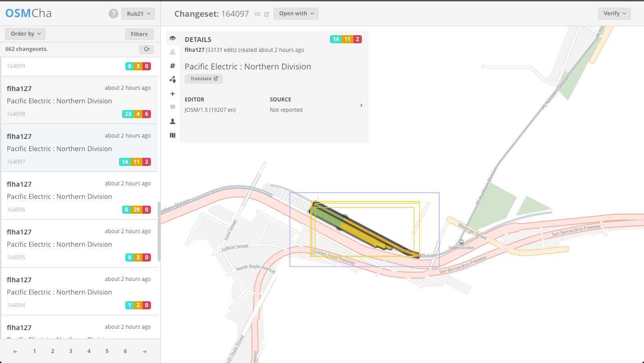Select changeset 164096 in the list
This screenshot has height=363, width=644.
(x=79, y=196)
